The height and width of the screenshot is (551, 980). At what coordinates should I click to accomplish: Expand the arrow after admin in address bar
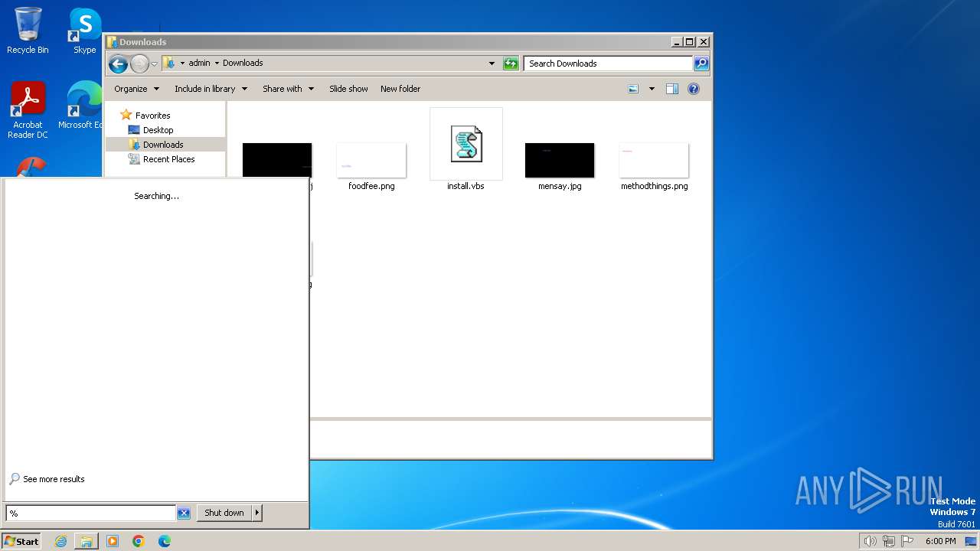tap(217, 64)
